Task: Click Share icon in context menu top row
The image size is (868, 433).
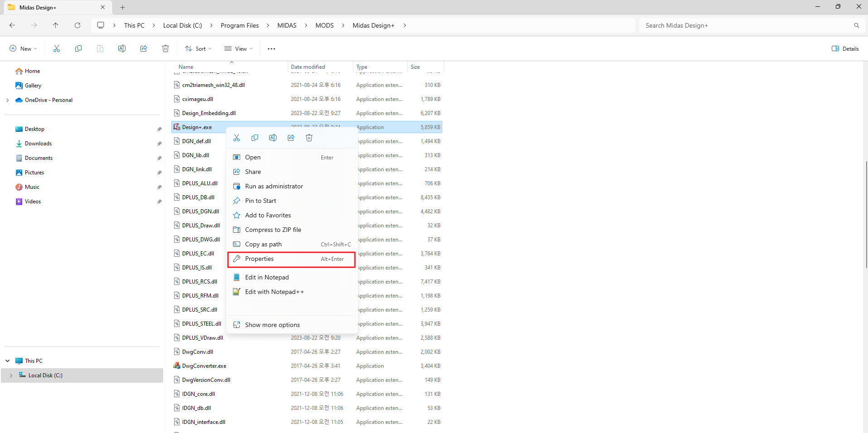Action: (x=291, y=138)
